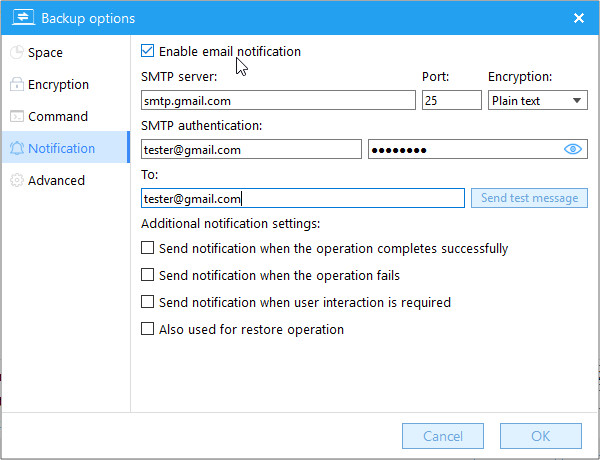Confirm settings with the OK button
The height and width of the screenshot is (460, 600).
(540, 436)
